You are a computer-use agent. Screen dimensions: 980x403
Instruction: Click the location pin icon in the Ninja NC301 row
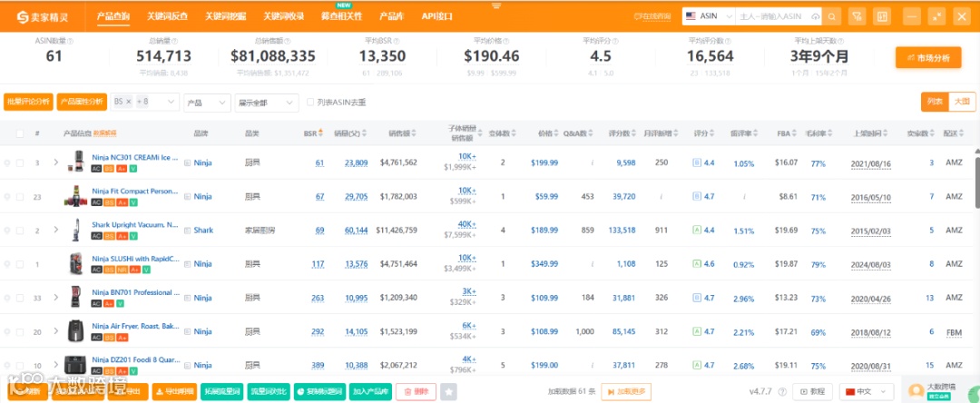click(x=7, y=162)
